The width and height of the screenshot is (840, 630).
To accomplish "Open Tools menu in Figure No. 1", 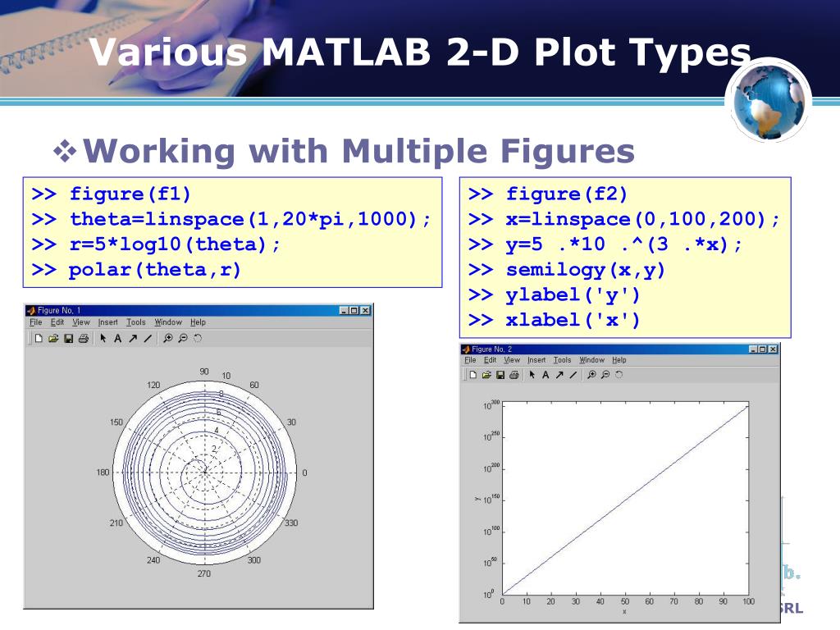I will point(136,322).
